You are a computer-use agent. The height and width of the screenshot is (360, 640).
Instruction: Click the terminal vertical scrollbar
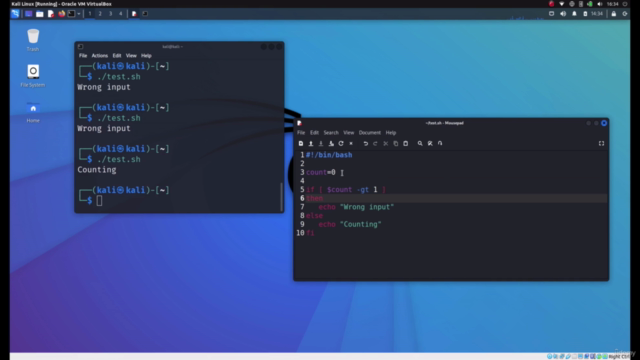click(x=281, y=197)
